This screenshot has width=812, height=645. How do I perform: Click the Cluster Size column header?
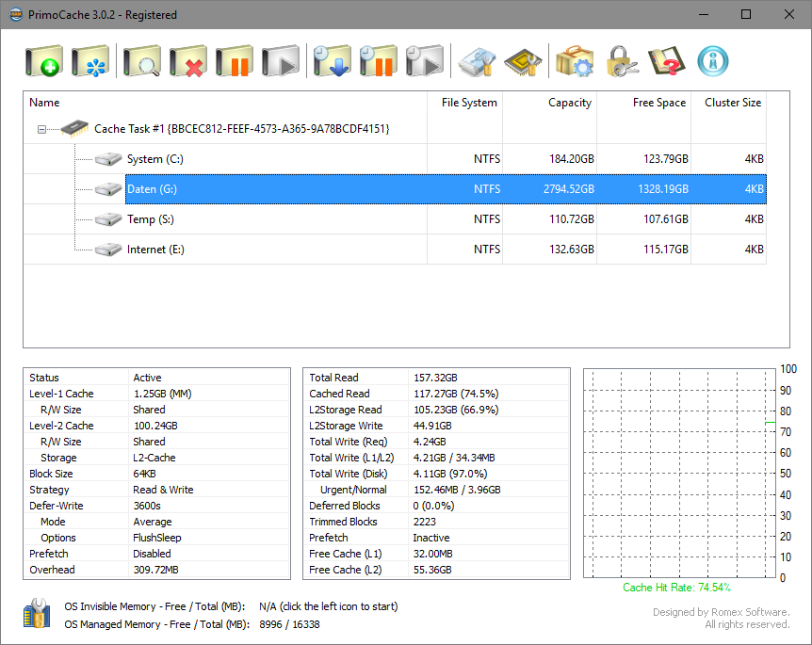click(728, 103)
